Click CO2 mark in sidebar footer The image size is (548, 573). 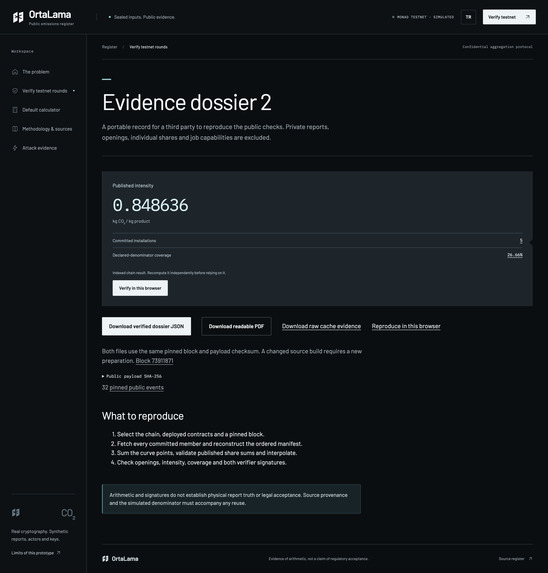pos(68,513)
